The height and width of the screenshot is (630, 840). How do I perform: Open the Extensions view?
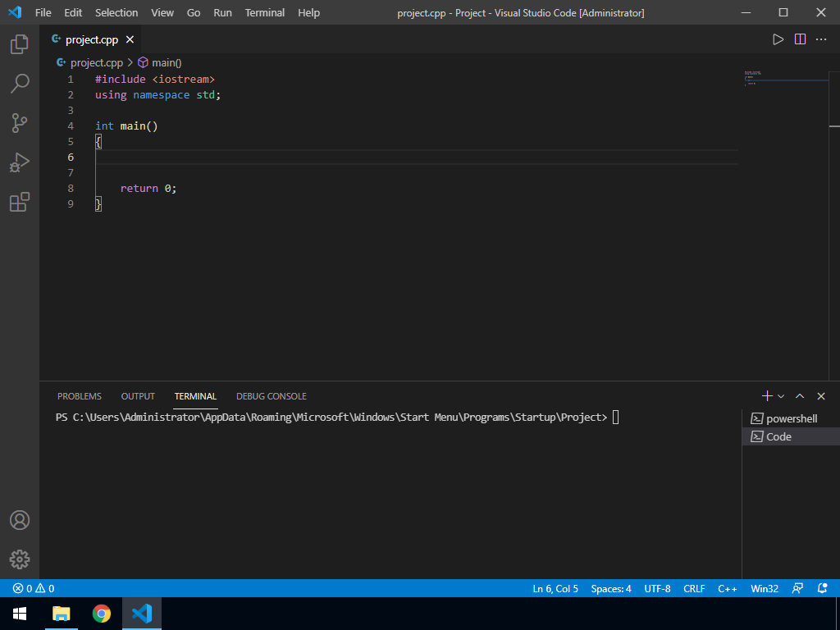[x=20, y=202]
